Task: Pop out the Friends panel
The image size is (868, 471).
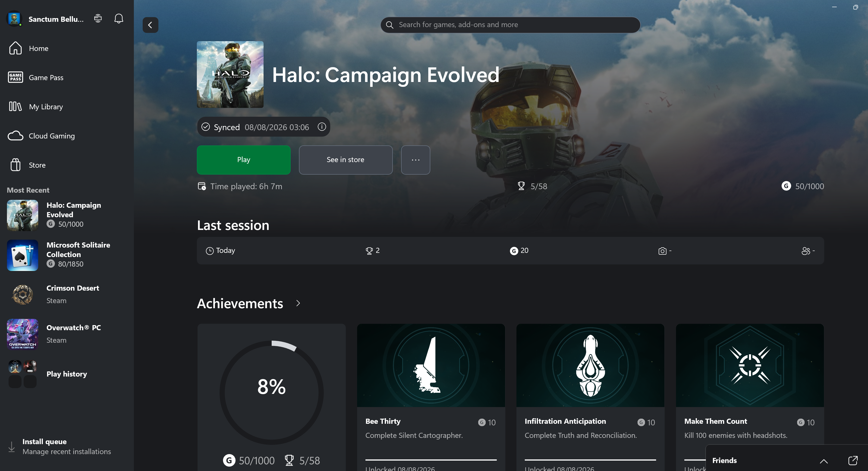Action: 853,461
